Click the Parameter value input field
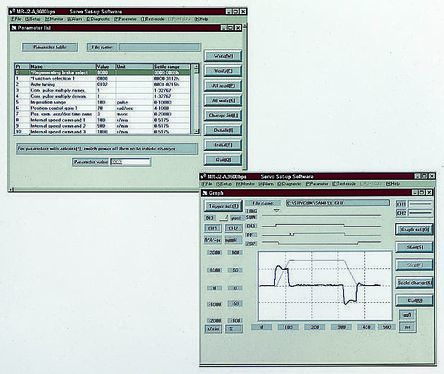 click(x=130, y=162)
